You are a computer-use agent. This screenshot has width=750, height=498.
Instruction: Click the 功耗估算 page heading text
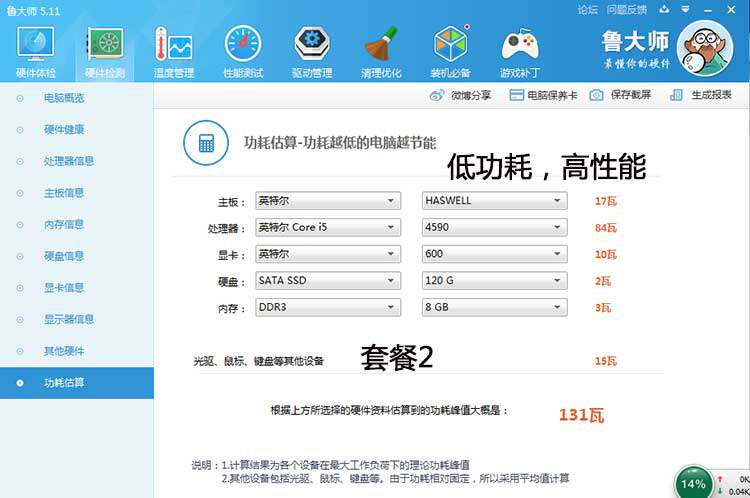[x=340, y=143]
